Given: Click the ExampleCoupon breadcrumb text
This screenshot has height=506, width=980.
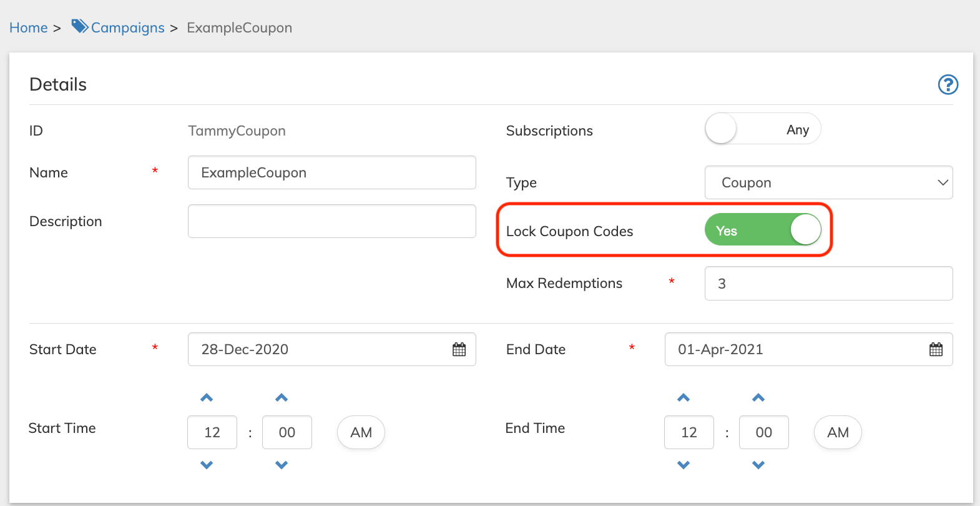Looking at the screenshot, I should (x=240, y=27).
